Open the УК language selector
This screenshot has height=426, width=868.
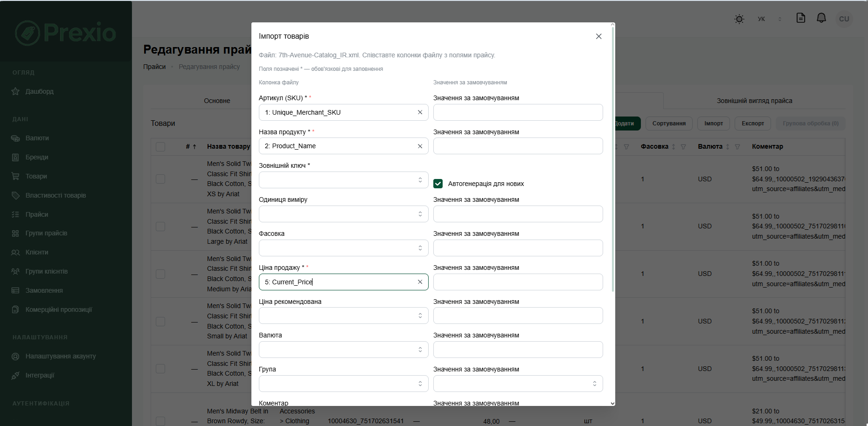pos(769,19)
